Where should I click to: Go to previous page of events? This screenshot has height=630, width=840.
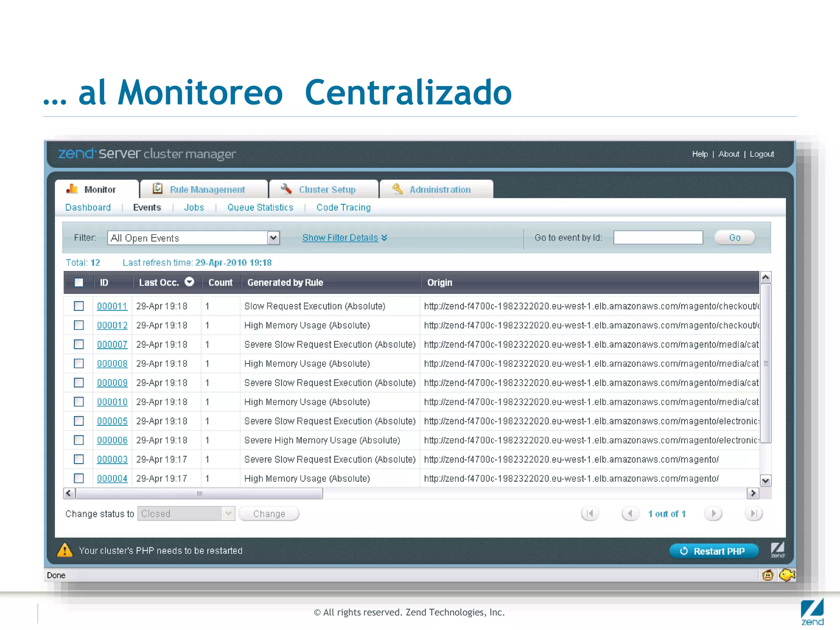(630, 514)
